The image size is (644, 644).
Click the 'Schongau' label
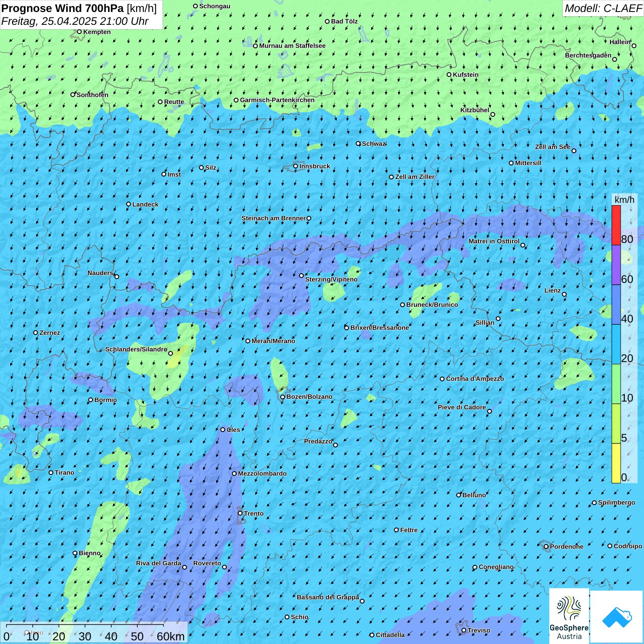point(214,6)
